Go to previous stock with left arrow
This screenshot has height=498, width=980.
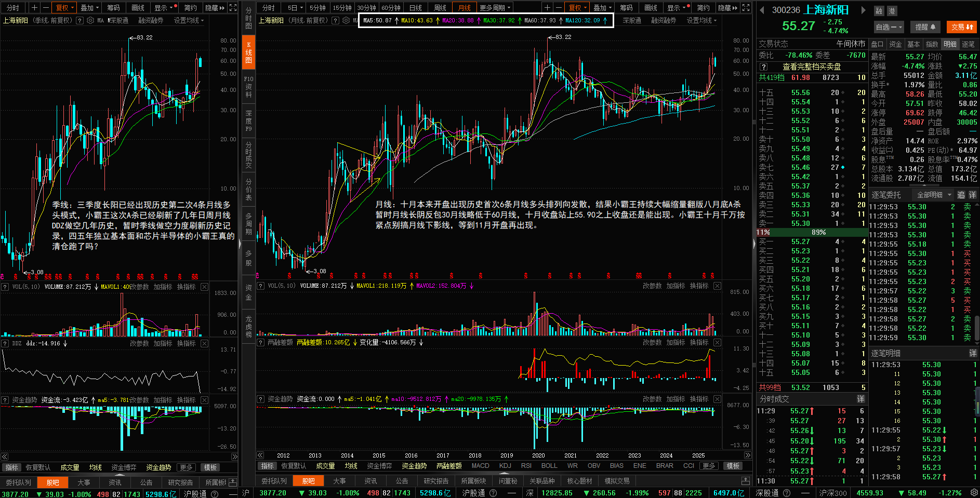coord(762,10)
